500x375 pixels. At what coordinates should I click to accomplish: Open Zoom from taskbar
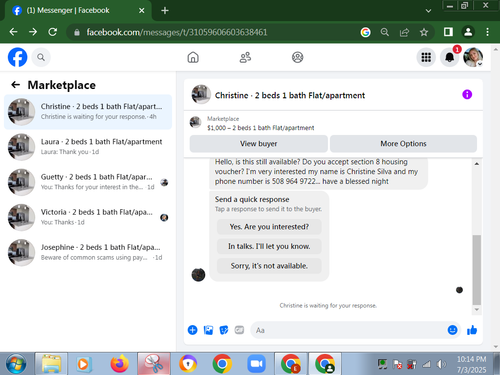256,364
